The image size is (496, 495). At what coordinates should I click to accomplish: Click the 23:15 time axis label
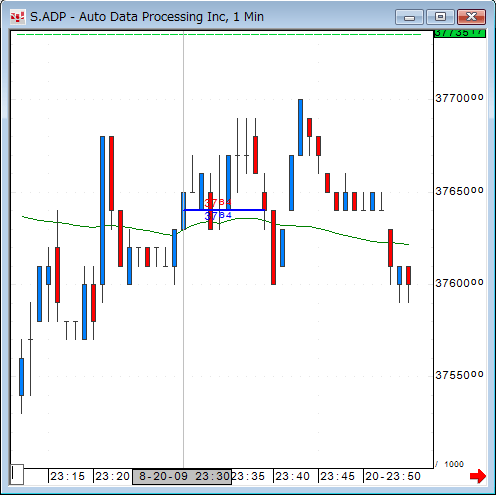pos(68,476)
